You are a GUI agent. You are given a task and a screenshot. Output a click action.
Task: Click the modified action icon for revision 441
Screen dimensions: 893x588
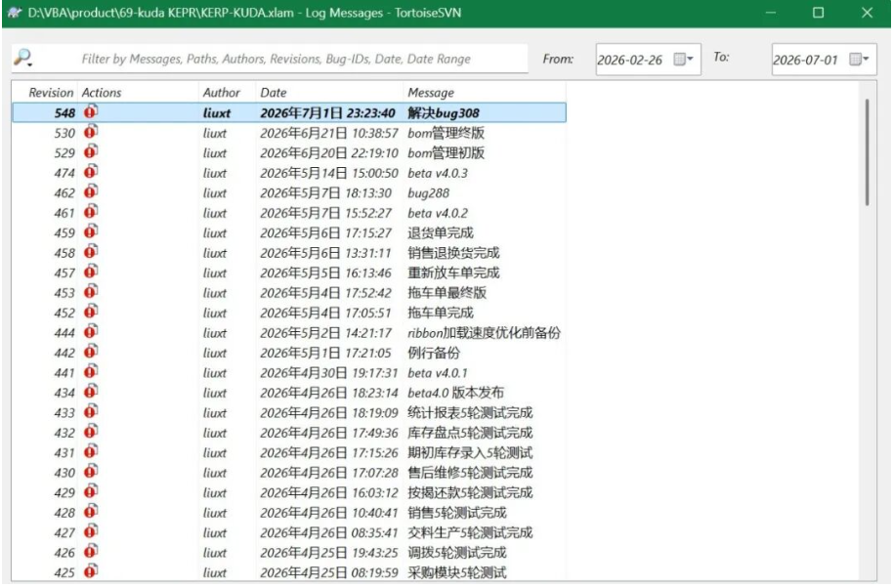[91, 372]
